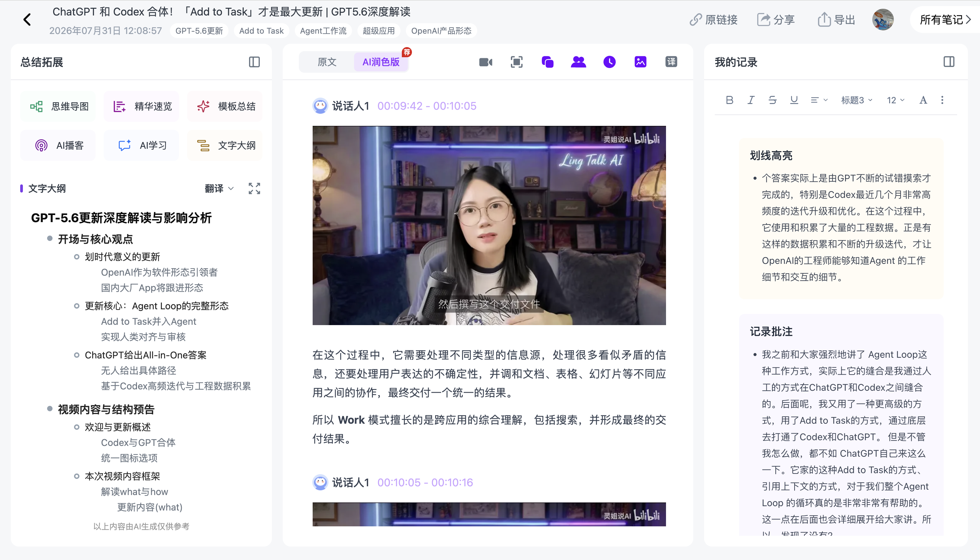
Task: Click speaker avatar at 00:09:42
Action: click(320, 106)
